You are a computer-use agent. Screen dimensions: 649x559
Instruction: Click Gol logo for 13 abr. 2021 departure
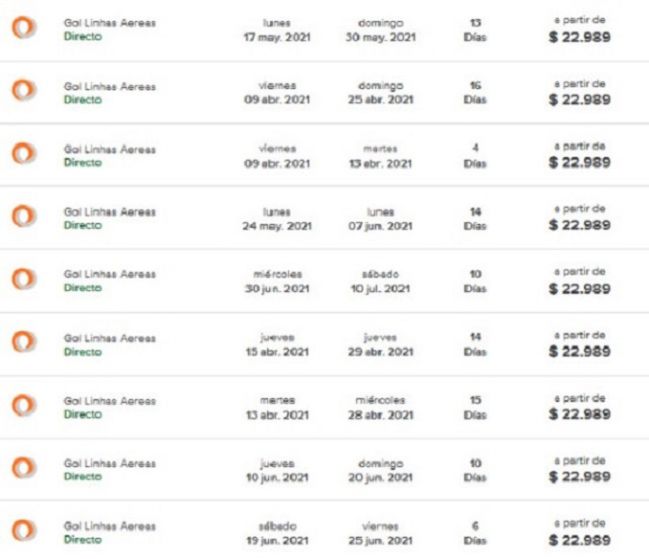24,405
